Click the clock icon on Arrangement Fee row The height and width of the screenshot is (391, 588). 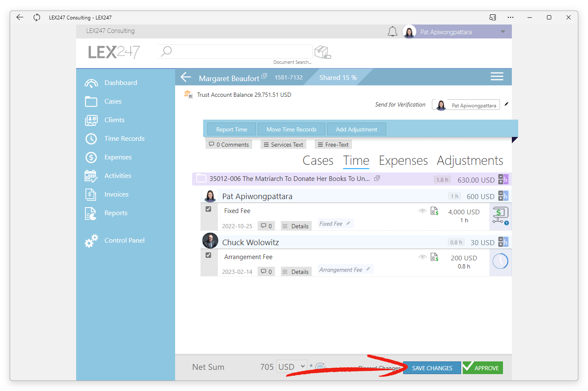[500, 261]
